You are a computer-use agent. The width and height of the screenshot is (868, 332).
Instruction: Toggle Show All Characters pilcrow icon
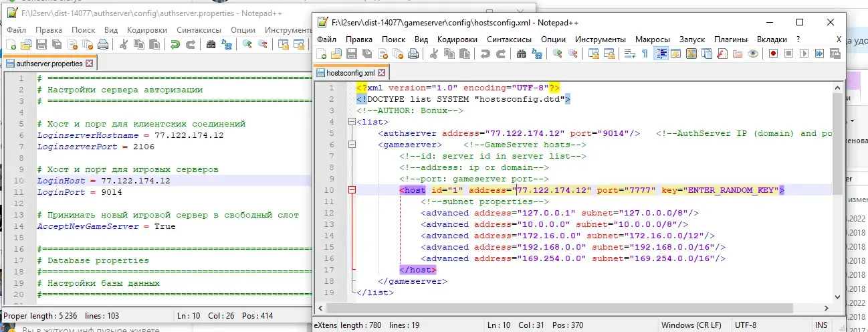click(645, 54)
